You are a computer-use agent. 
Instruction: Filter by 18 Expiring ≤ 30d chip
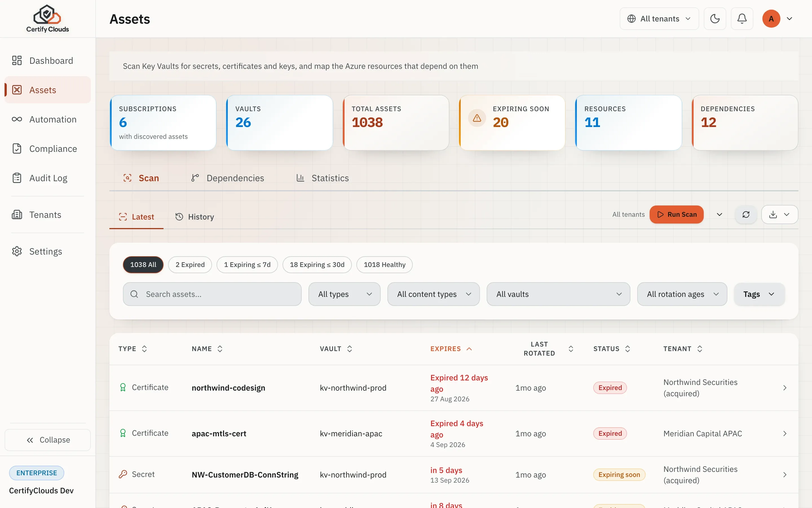click(x=317, y=264)
